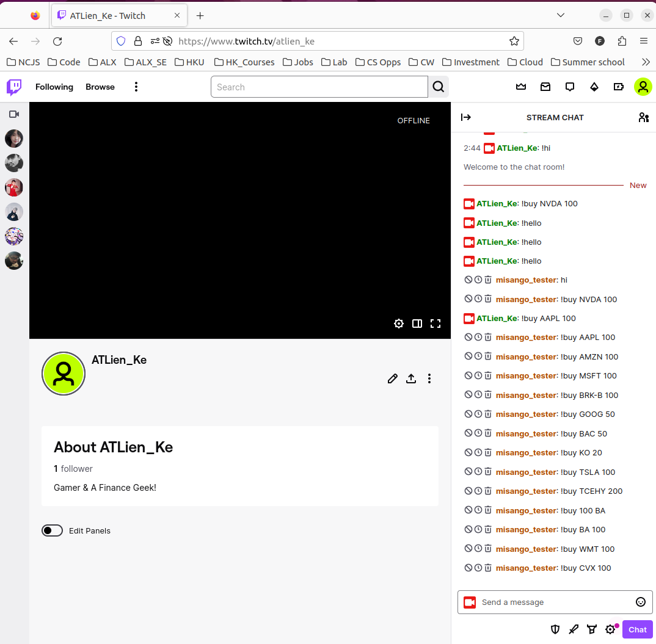
Task: Open the Firefox extensions puzzle icon
Action: tap(622, 41)
